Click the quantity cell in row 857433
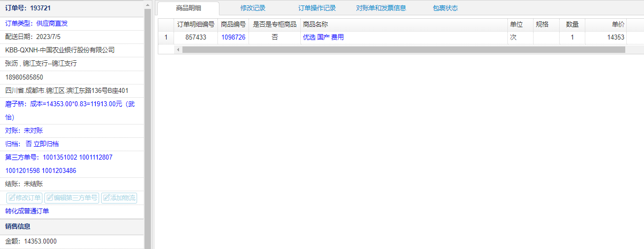The image size is (644, 249). pos(572,37)
